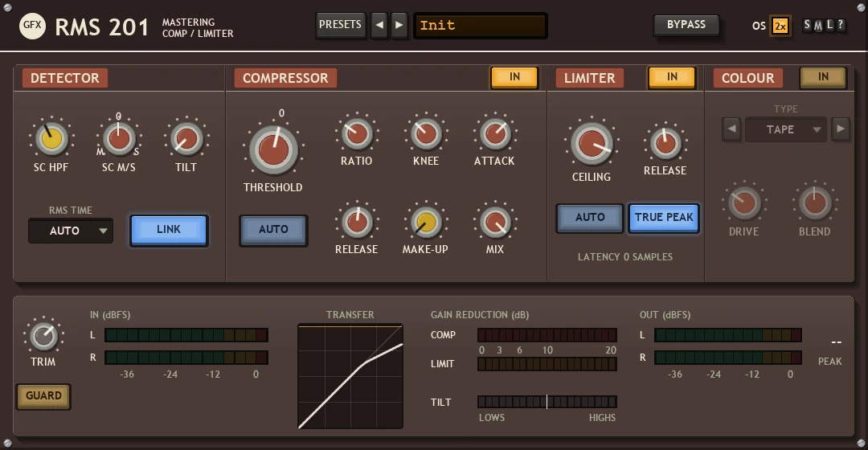The height and width of the screenshot is (450, 868).
Task: Toggle the limiter IN switch
Action: point(672,77)
